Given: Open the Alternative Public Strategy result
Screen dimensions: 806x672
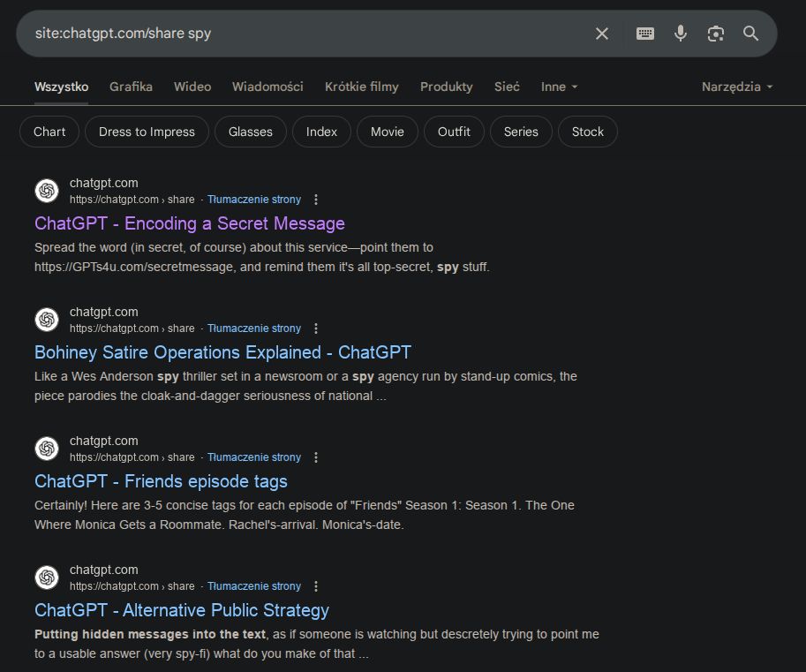Looking at the screenshot, I should (182, 611).
